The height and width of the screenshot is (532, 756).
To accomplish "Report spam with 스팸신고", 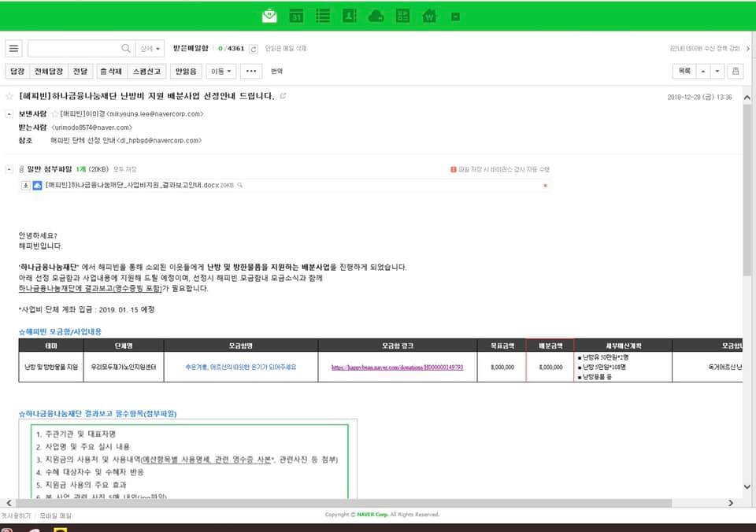I will click(x=146, y=72).
